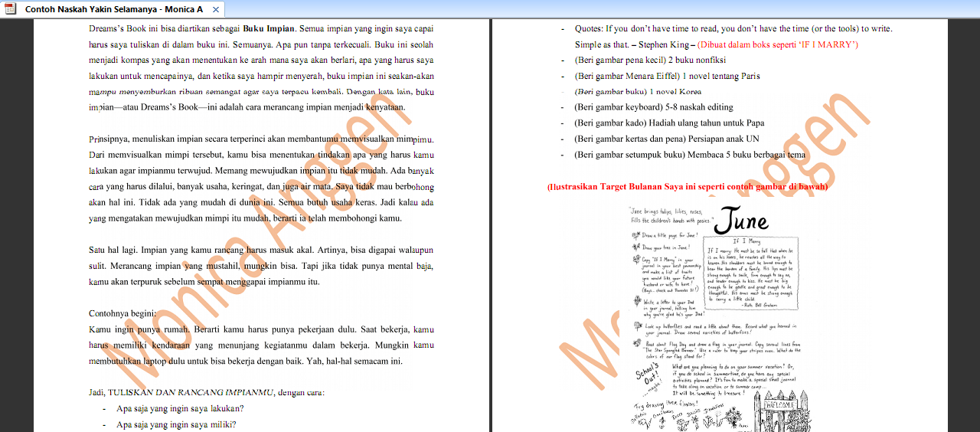980x432 pixels.
Task: Click the italic phrase 'TULISKAN DAN RANCANG IMPIANMU'
Action: (x=190, y=392)
